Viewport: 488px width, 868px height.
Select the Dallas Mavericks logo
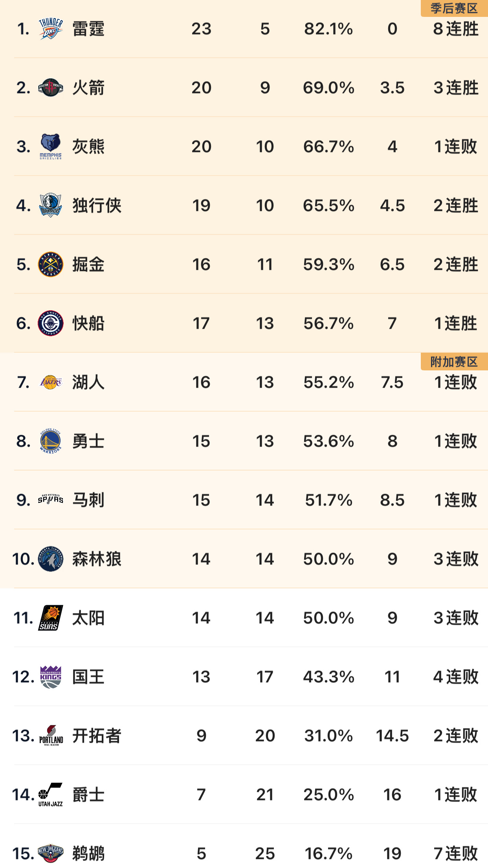click(x=51, y=205)
